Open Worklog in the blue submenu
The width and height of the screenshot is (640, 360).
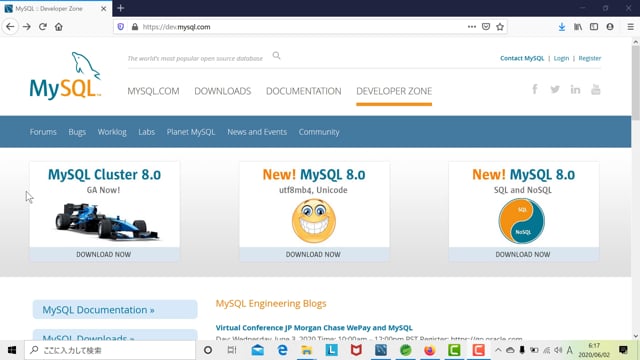coord(112,132)
